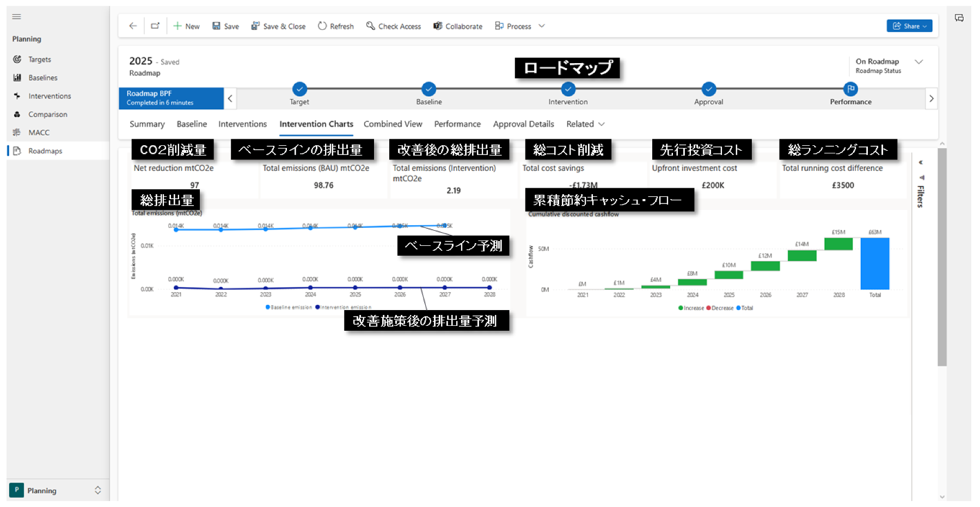
Task: Go to MACC in the sidebar
Action: tap(39, 133)
